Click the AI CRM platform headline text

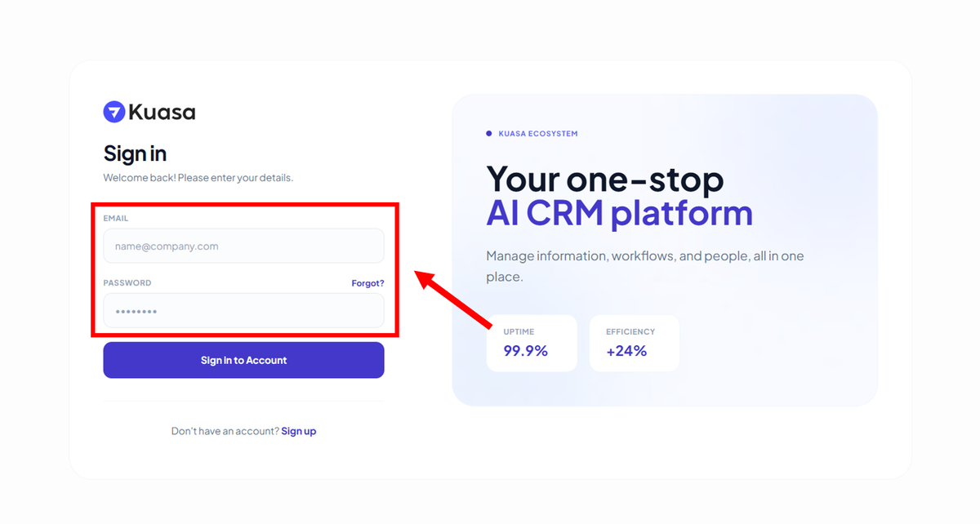(619, 213)
